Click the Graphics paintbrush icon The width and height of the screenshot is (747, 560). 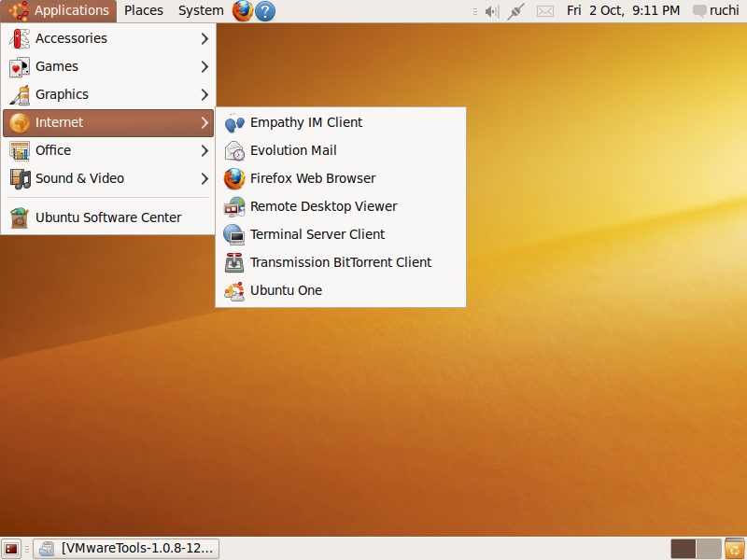click(20, 95)
